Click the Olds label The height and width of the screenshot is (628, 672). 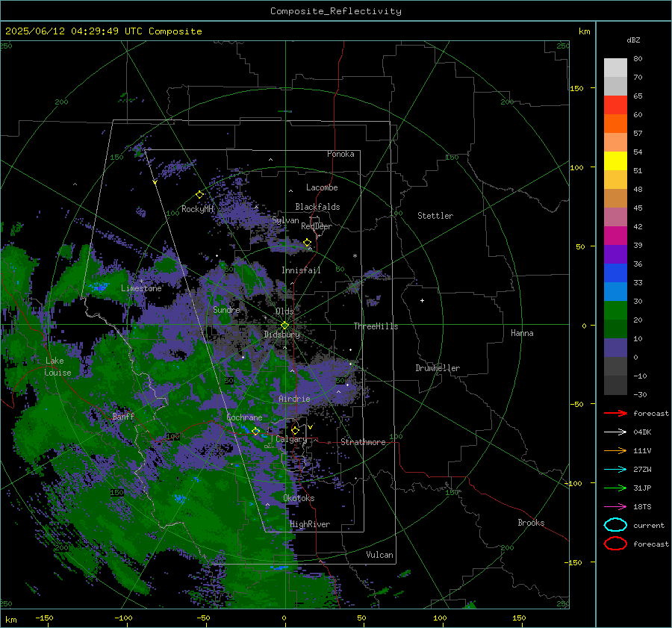click(284, 311)
